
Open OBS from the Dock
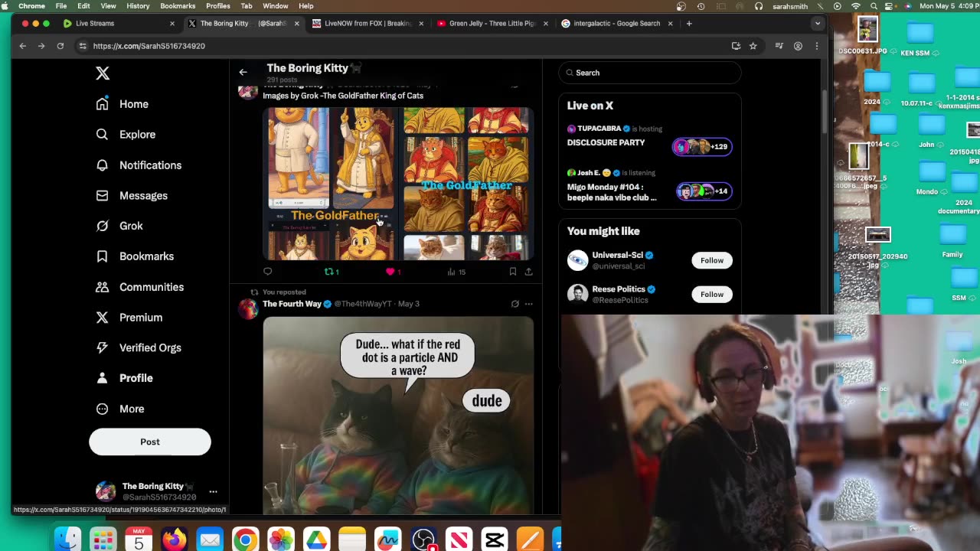423,540
